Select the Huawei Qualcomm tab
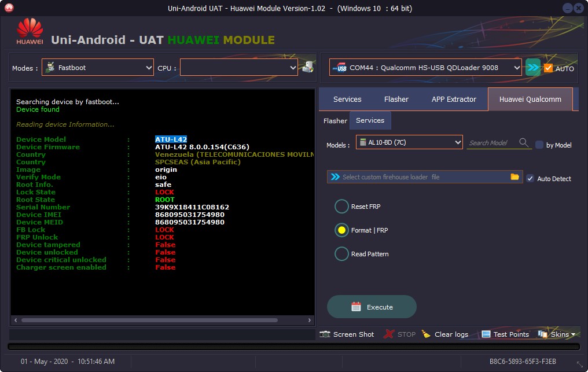This screenshot has width=588, height=372. [x=530, y=99]
